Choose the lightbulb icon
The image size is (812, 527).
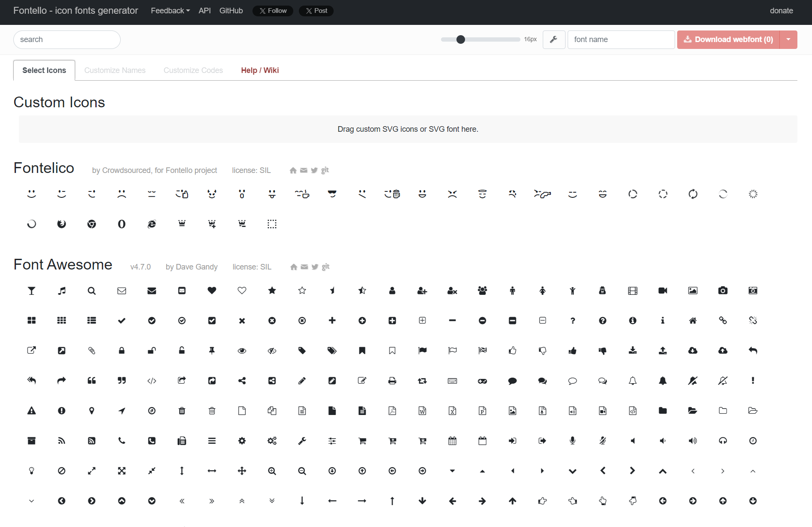(32, 471)
